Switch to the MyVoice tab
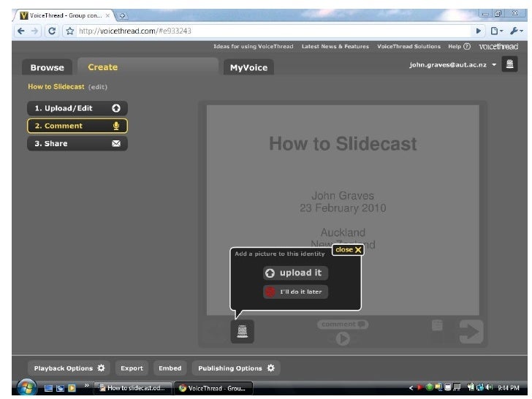This screenshot has height=399, width=532. pyautogui.click(x=248, y=67)
